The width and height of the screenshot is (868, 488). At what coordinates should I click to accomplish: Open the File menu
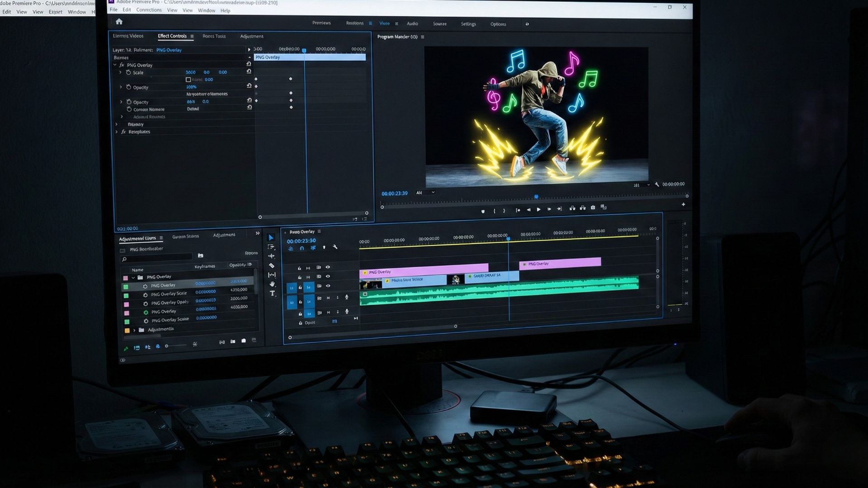point(113,9)
